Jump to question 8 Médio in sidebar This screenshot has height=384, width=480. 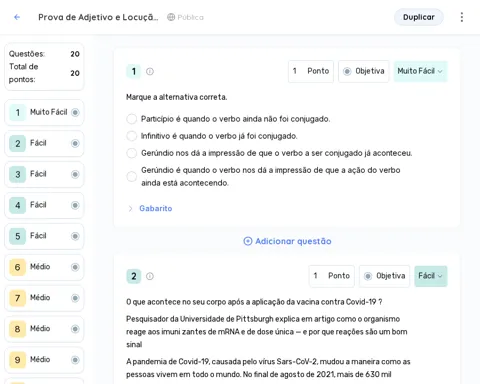click(x=44, y=329)
